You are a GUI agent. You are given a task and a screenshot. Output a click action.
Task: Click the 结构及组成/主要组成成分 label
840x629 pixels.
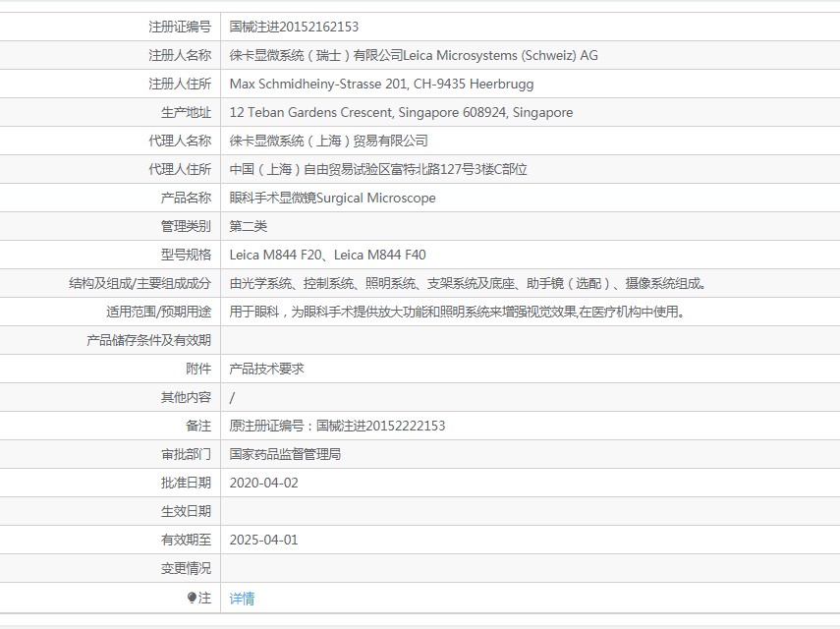click(140, 283)
